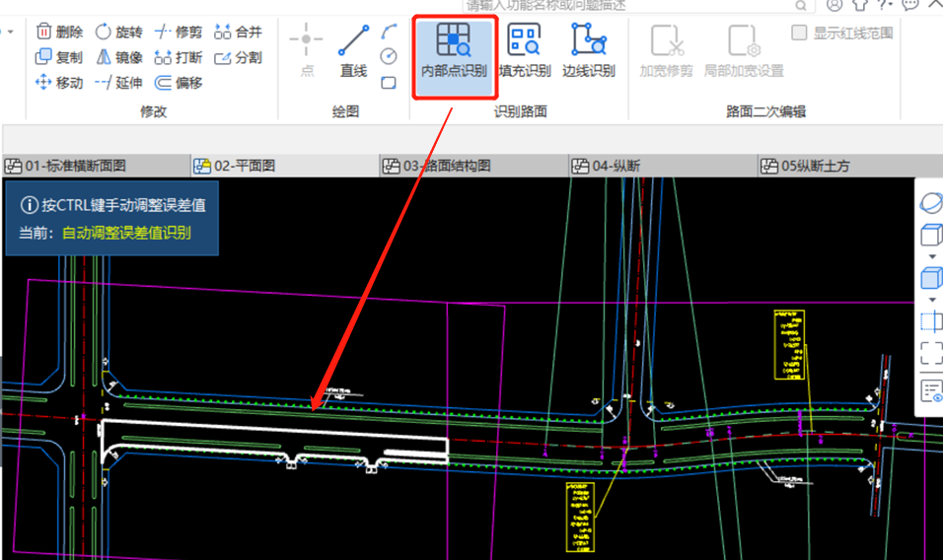Switch to the 02-平面图 tab
The height and width of the screenshot is (560, 943).
pyautogui.click(x=285, y=166)
